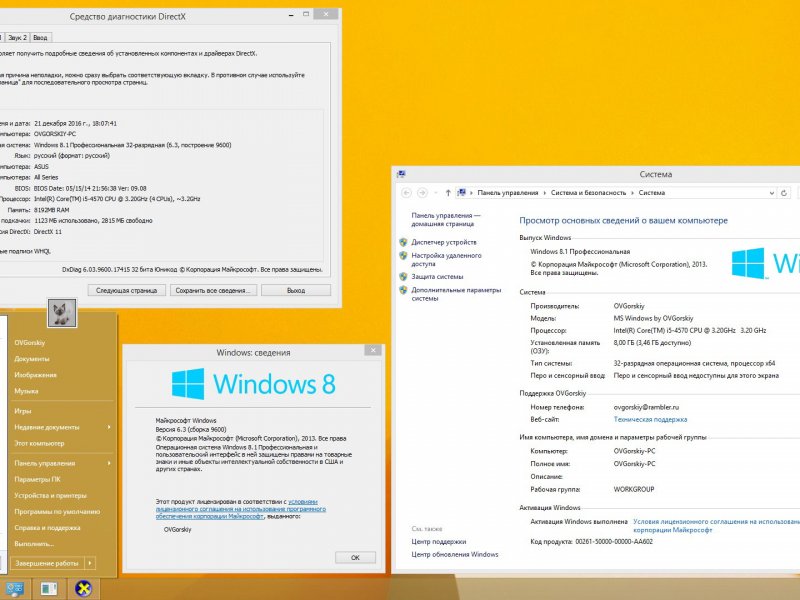
Task: Open Центр поддержки link
Action: pos(439,541)
